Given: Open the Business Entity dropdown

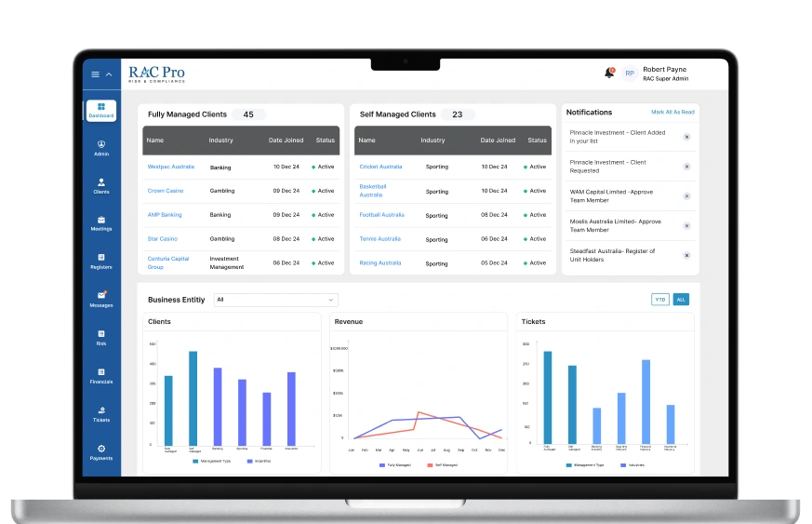Looking at the screenshot, I should 275,300.
